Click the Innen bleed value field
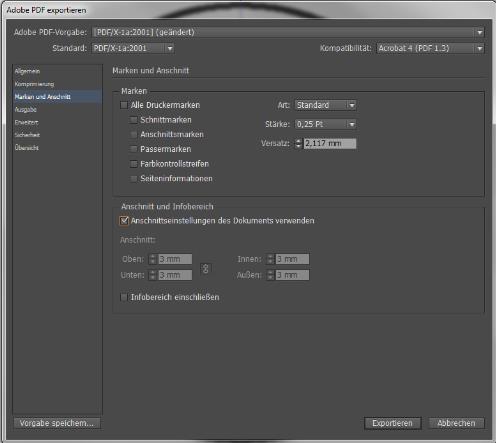496x443 pixels. (x=292, y=259)
